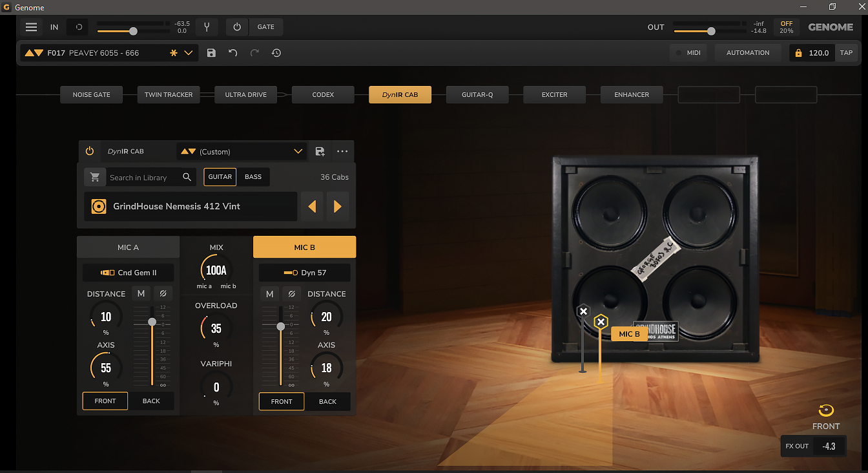The image size is (868, 473).
Task: Expand the (Custom) cab preset dropdown
Action: (x=298, y=151)
